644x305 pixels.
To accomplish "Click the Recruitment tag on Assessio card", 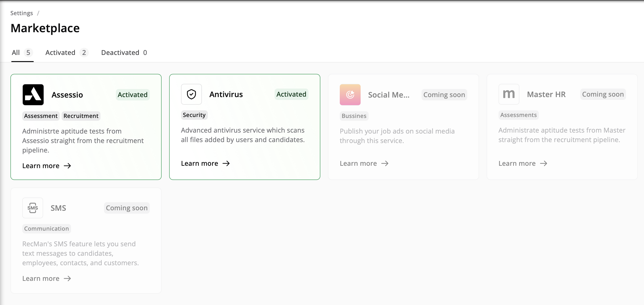I will tap(81, 116).
